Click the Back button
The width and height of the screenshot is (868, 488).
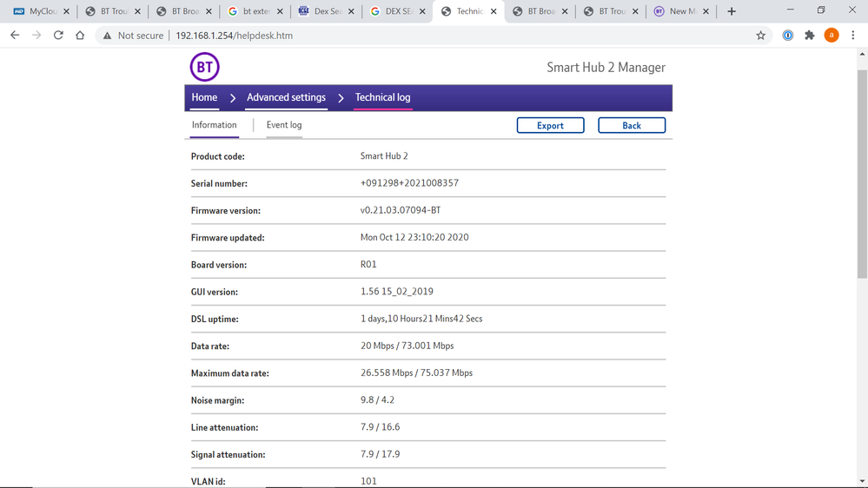coord(632,126)
